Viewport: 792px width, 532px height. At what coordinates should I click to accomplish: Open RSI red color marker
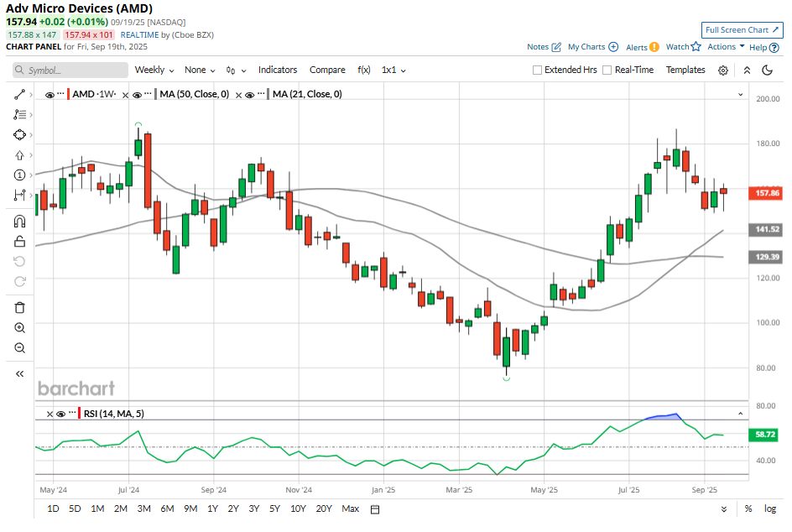[x=80, y=414]
